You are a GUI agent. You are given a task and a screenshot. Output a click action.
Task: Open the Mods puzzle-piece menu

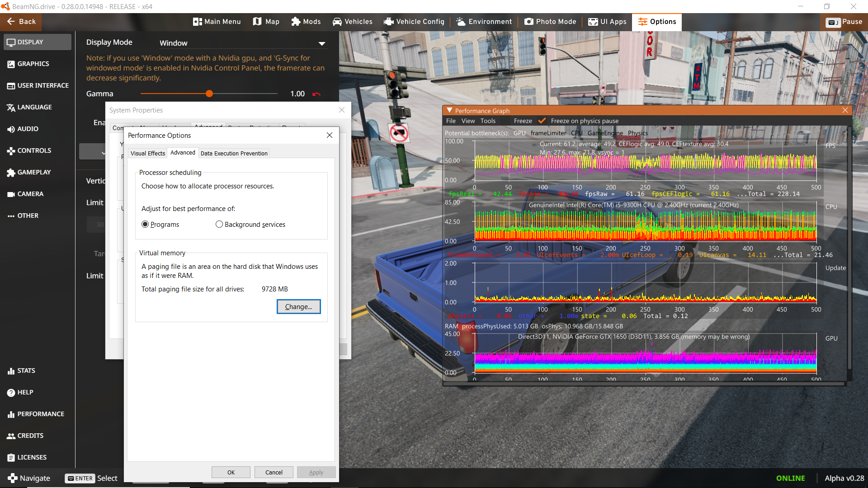coord(306,22)
